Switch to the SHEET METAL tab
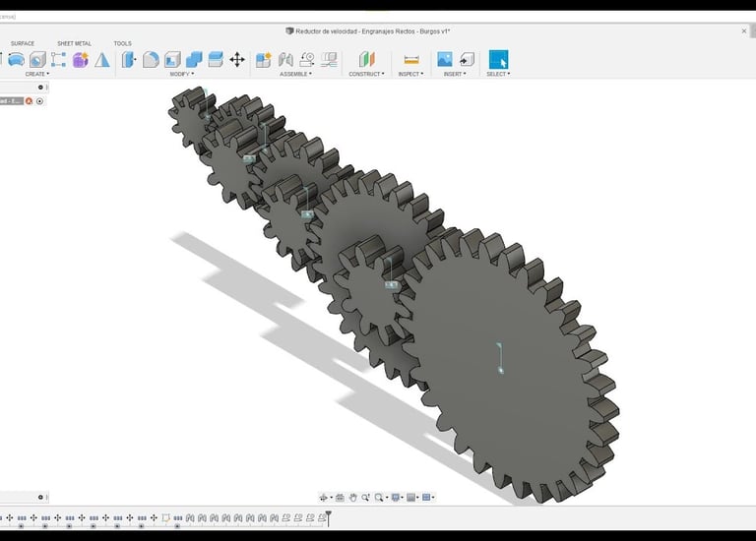This screenshot has width=756, height=541. (74, 43)
